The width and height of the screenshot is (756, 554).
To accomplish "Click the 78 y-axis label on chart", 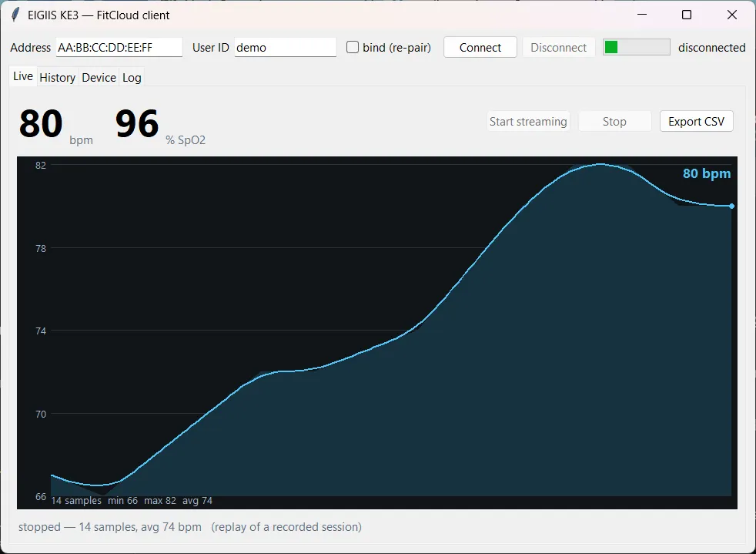I will [x=41, y=249].
